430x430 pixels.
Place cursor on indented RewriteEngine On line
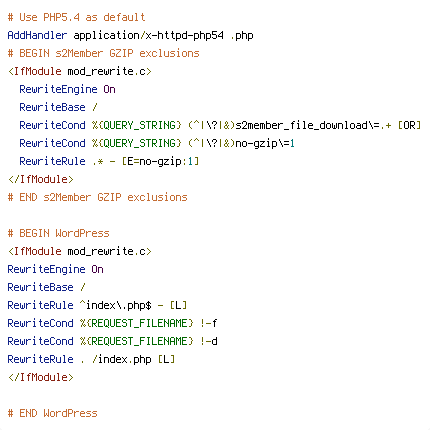tap(67, 89)
